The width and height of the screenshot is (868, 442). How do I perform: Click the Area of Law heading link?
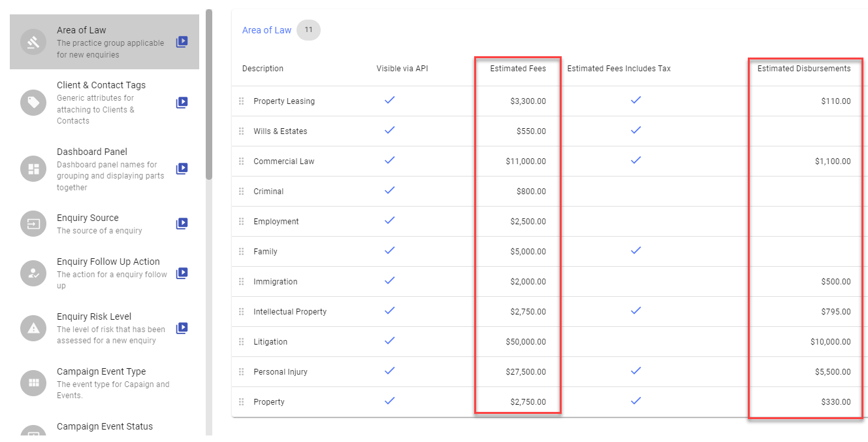[266, 30]
